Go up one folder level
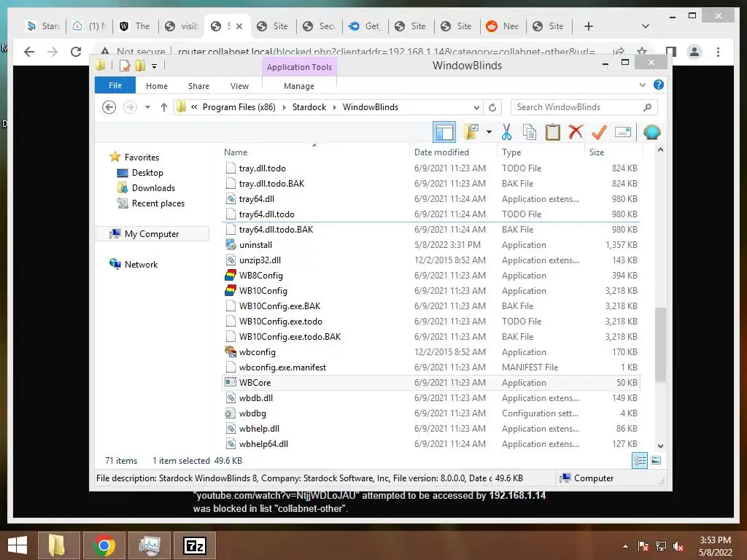747x560 pixels. click(164, 107)
